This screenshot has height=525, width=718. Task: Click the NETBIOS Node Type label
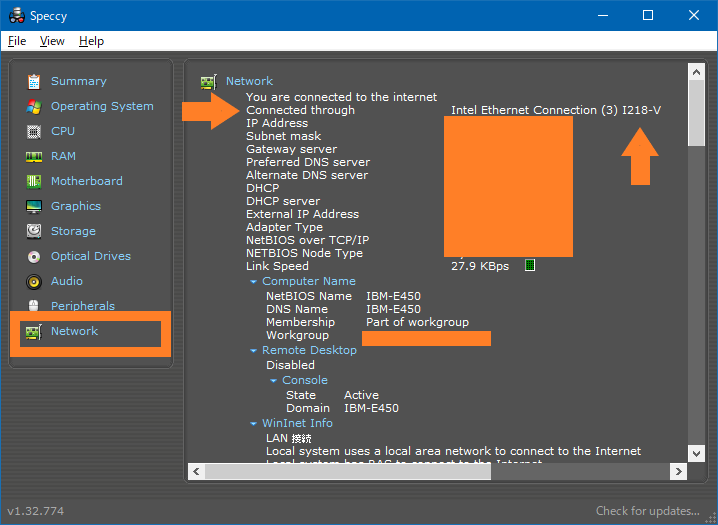pyautogui.click(x=304, y=254)
